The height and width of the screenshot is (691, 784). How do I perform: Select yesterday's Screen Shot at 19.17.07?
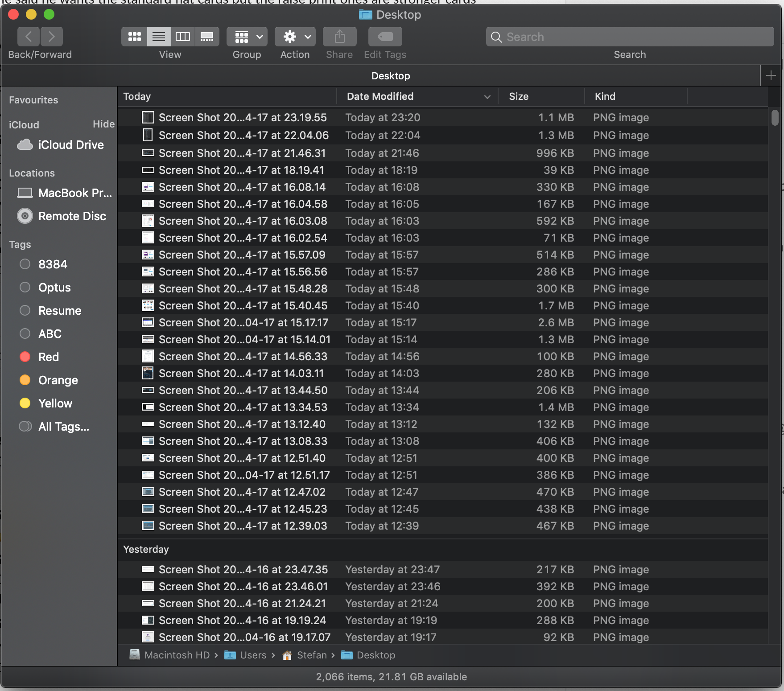442,637
